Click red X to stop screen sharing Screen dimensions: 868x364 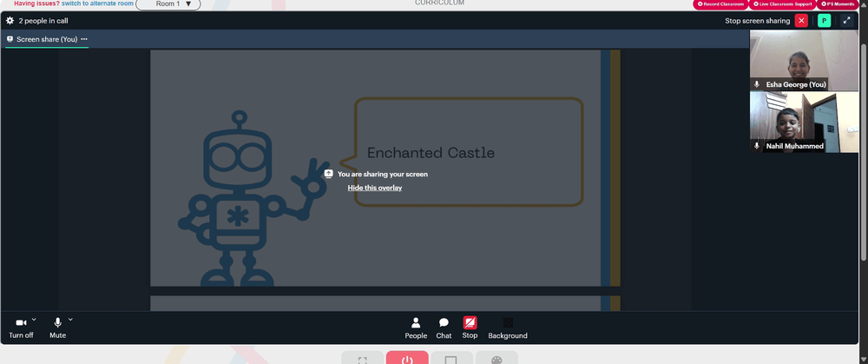(x=801, y=21)
